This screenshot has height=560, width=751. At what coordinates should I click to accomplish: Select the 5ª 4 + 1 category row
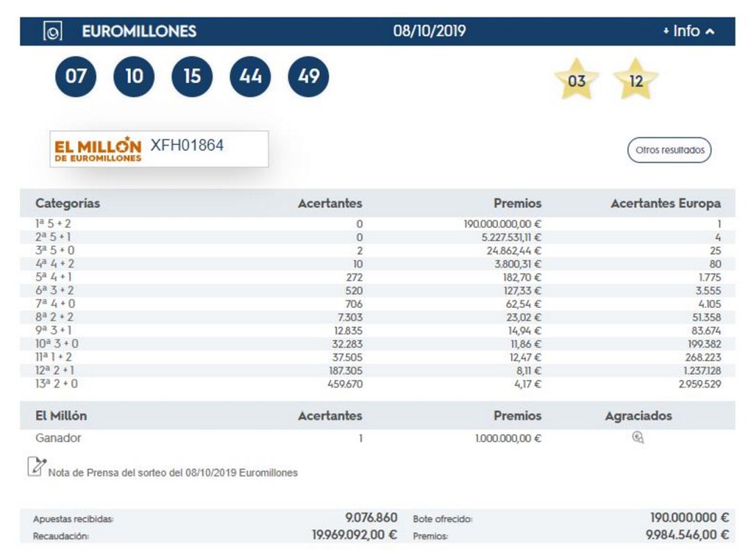tap(378, 278)
